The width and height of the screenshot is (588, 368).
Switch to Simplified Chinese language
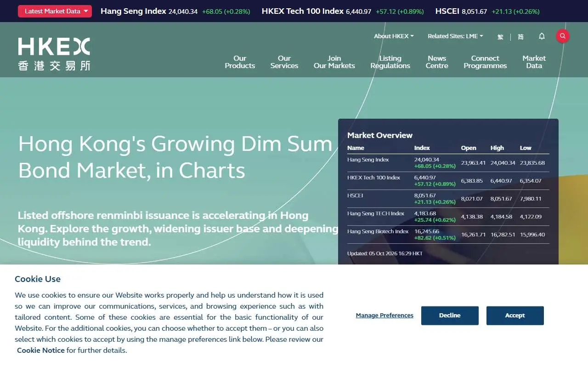pos(520,36)
